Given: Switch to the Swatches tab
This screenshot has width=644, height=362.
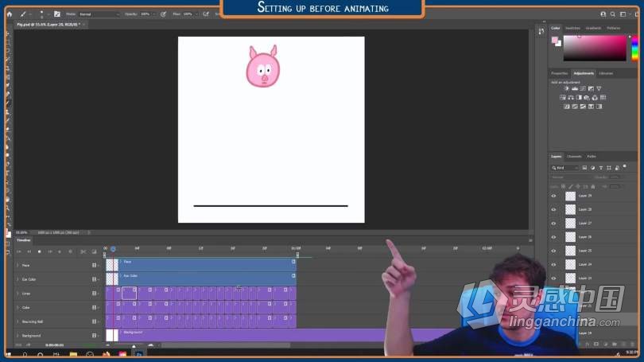Looking at the screenshot, I should coord(572,28).
